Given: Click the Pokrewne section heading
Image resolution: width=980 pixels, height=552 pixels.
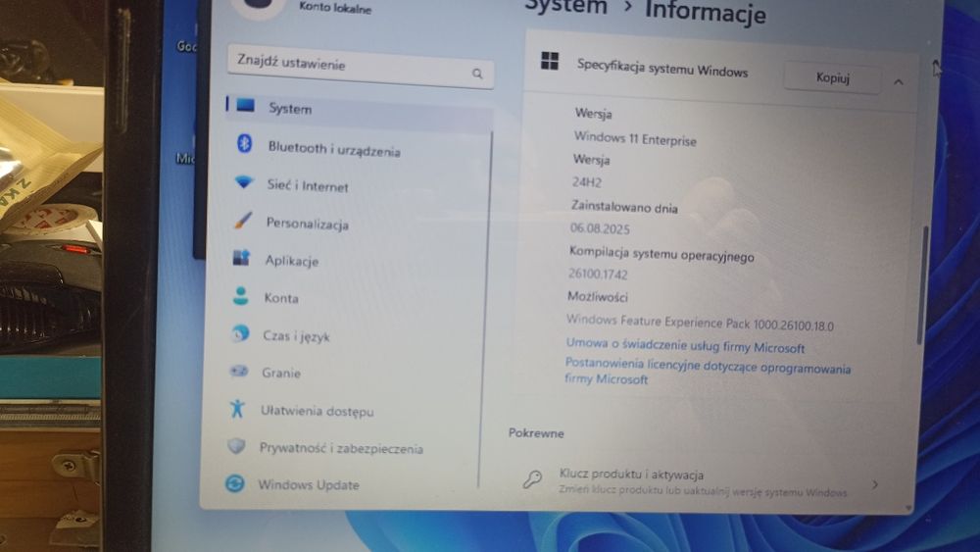Looking at the screenshot, I should pos(536,432).
